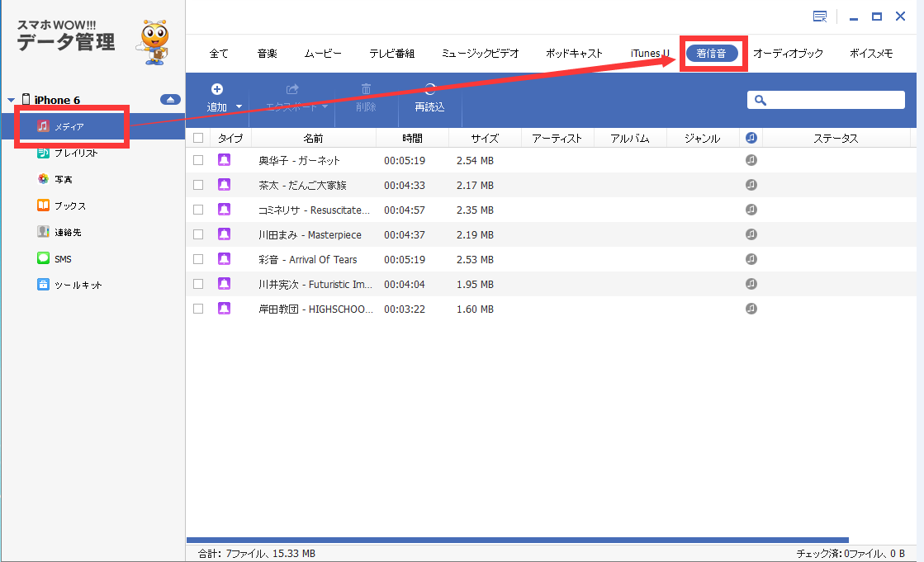Check the box for コミネリサ - Resuscitate

(198, 210)
